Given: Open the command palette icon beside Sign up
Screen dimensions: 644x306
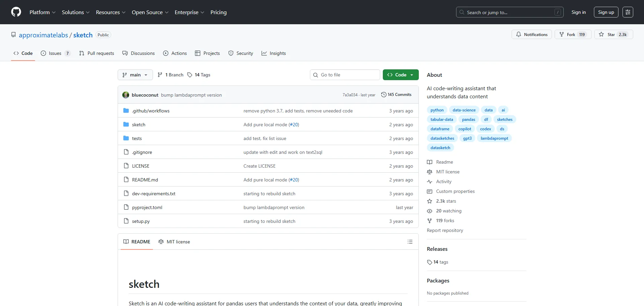Looking at the screenshot, I should point(628,12).
